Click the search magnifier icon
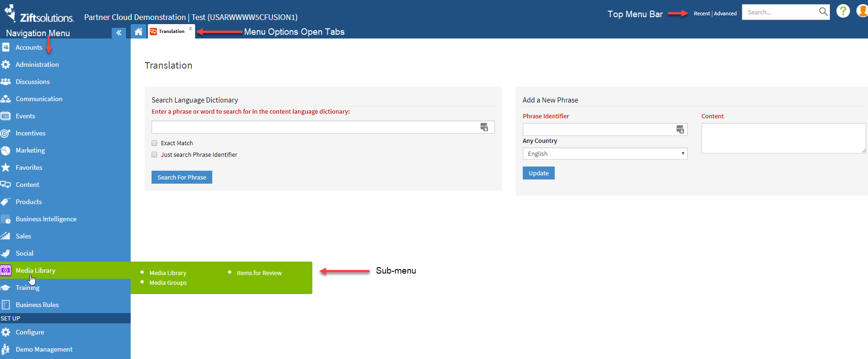 click(x=823, y=12)
